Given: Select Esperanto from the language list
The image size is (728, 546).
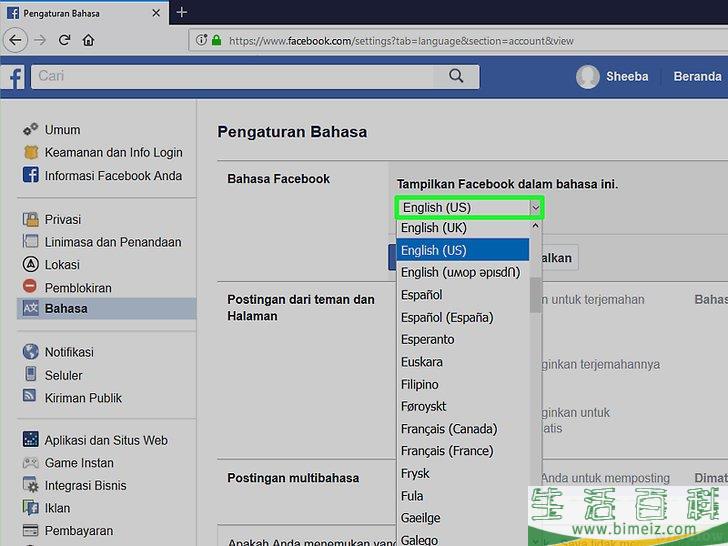Looking at the screenshot, I should tap(462, 339).
